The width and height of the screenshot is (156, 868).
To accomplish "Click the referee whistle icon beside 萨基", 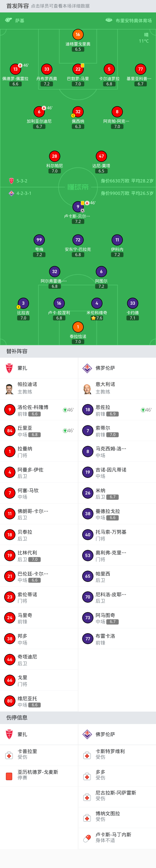I will pos(8,20).
